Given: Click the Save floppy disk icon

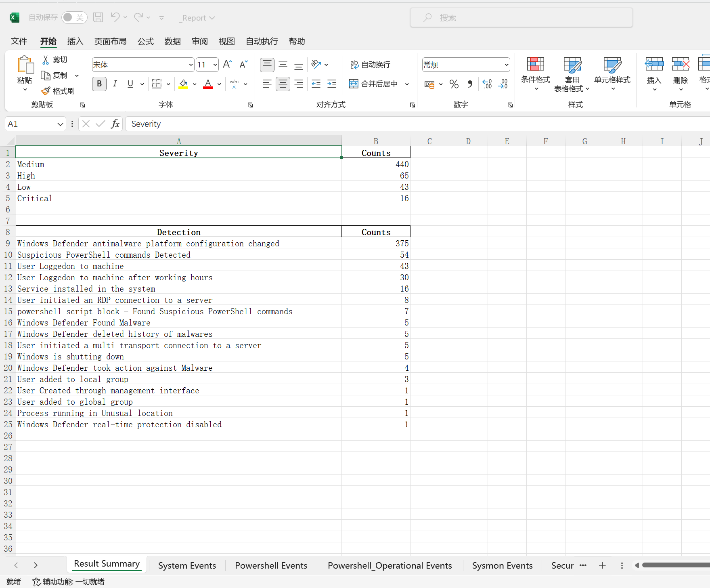Looking at the screenshot, I should [98, 17].
